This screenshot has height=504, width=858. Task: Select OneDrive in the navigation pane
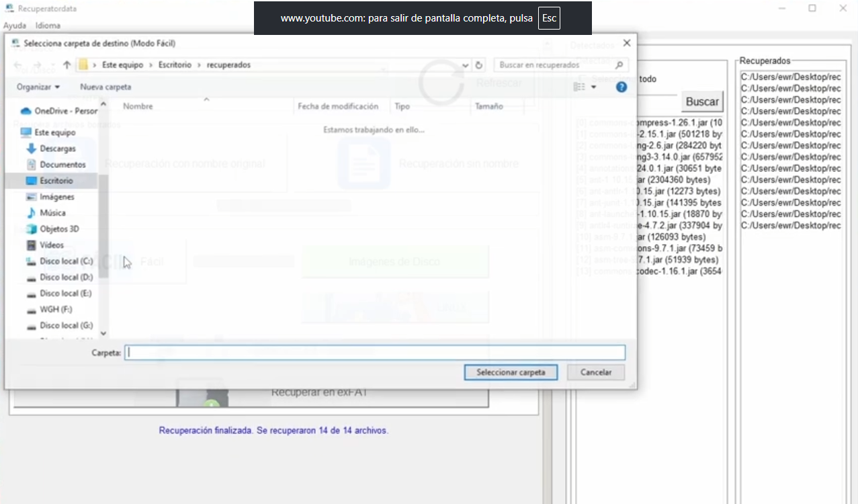tap(65, 111)
